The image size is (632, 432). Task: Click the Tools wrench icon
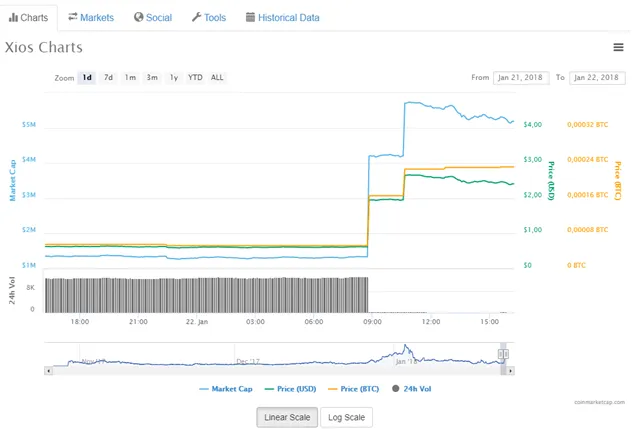click(x=196, y=17)
